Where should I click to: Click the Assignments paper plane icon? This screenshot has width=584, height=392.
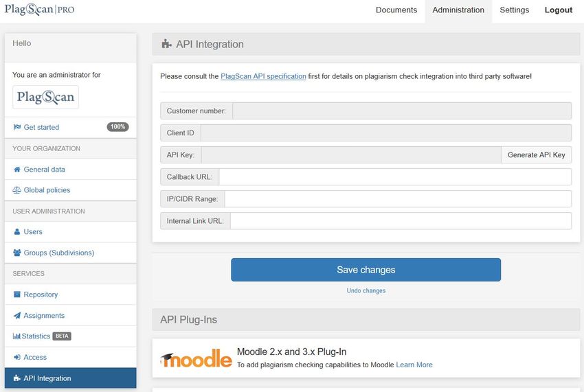pos(16,316)
